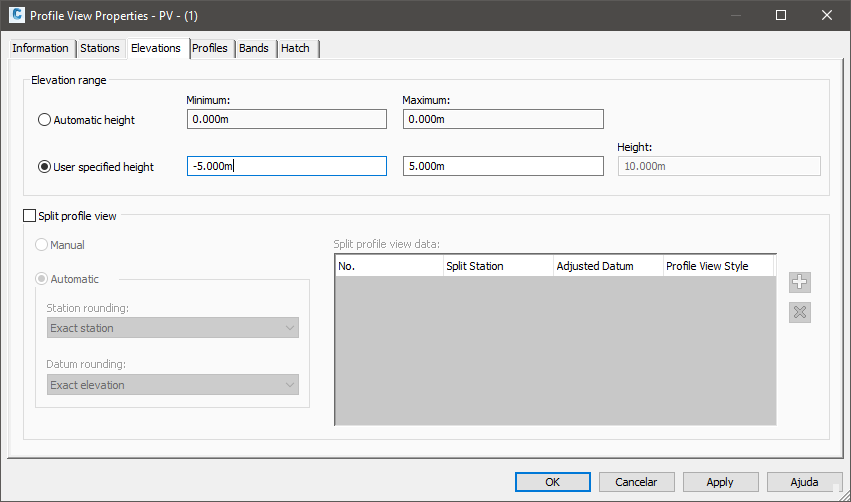Click the user specified minimum elevation field
The image size is (851, 502).
pos(286,166)
